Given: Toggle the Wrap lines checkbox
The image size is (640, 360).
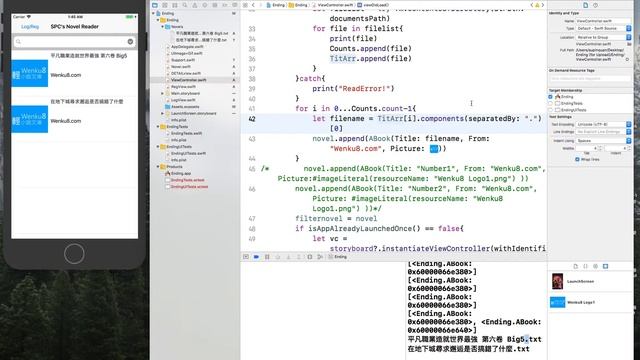Looking at the screenshot, I should pos(577,159).
